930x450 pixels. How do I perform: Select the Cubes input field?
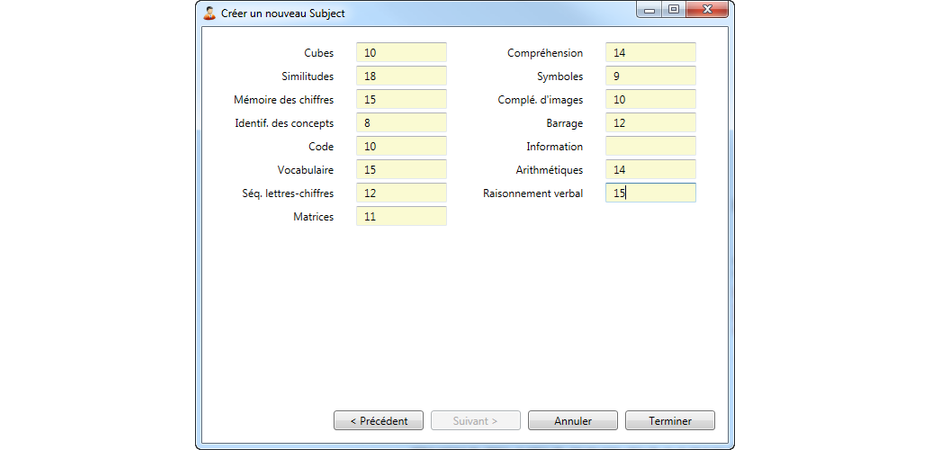(x=401, y=53)
